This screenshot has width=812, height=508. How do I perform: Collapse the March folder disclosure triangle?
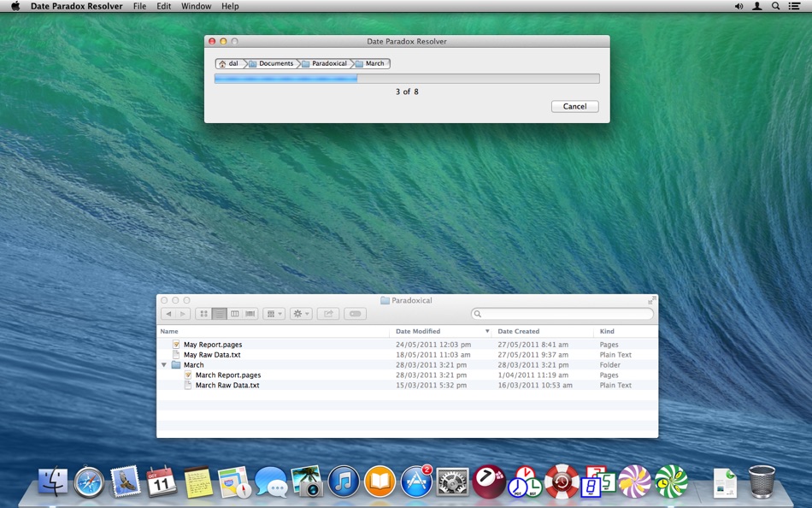[x=164, y=365]
